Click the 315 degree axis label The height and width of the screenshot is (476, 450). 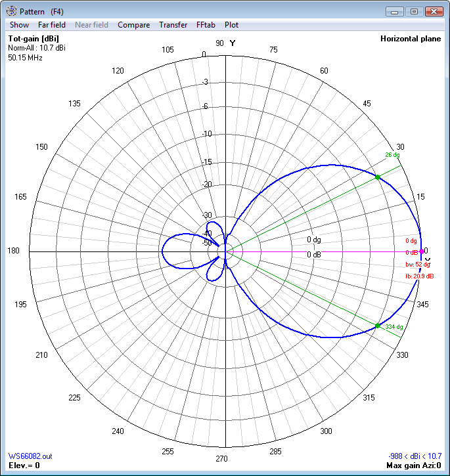point(369,398)
